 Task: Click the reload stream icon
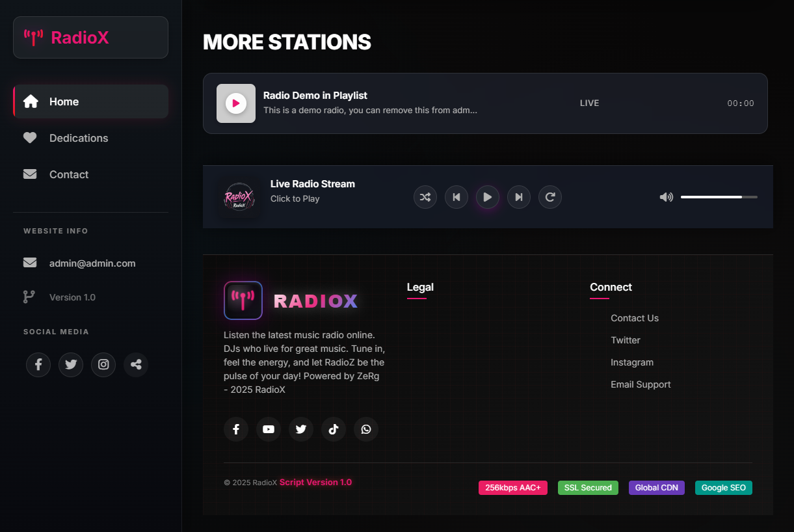click(x=550, y=197)
